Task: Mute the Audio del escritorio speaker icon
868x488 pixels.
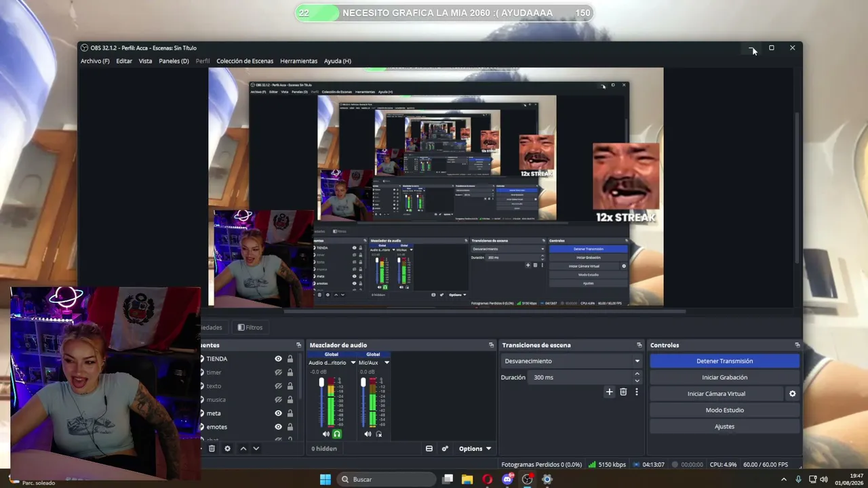Action: [326, 434]
